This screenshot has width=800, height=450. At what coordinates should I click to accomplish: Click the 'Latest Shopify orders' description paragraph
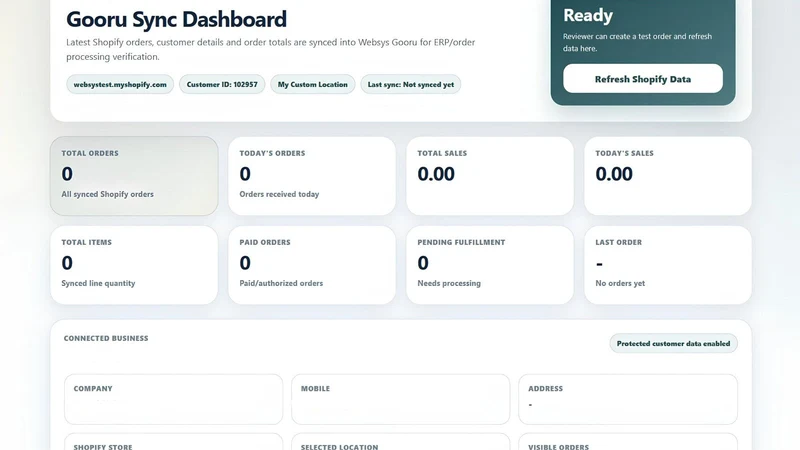click(x=270, y=49)
